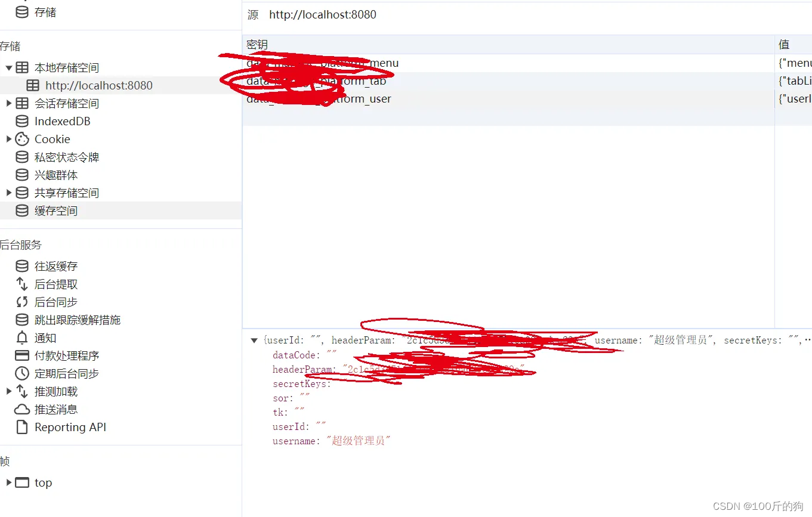The height and width of the screenshot is (517, 812).
Task: Open 推送消息 service entry
Action: (x=56, y=410)
